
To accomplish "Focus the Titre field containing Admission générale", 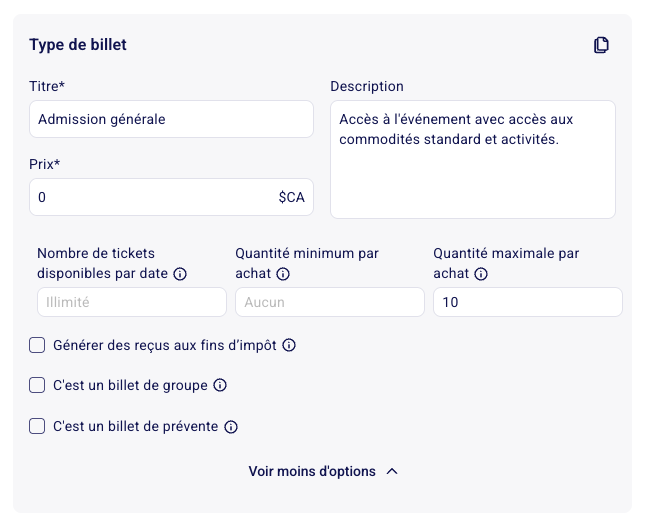I will pos(171,119).
